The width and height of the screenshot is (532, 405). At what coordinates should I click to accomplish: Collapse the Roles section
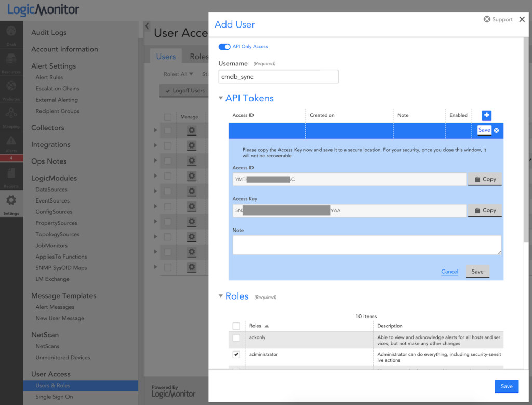tap(221, 296)
